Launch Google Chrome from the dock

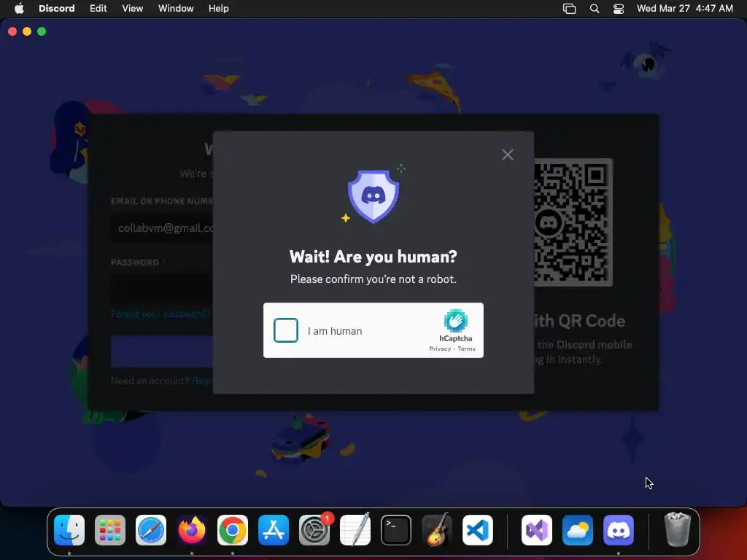pyautogui.click(x=233, y=530)
